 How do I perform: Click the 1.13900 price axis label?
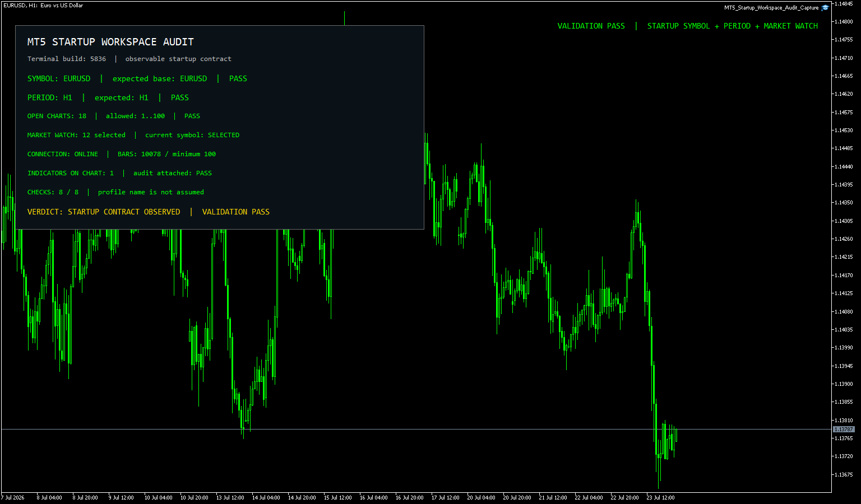tap(844, 384)
